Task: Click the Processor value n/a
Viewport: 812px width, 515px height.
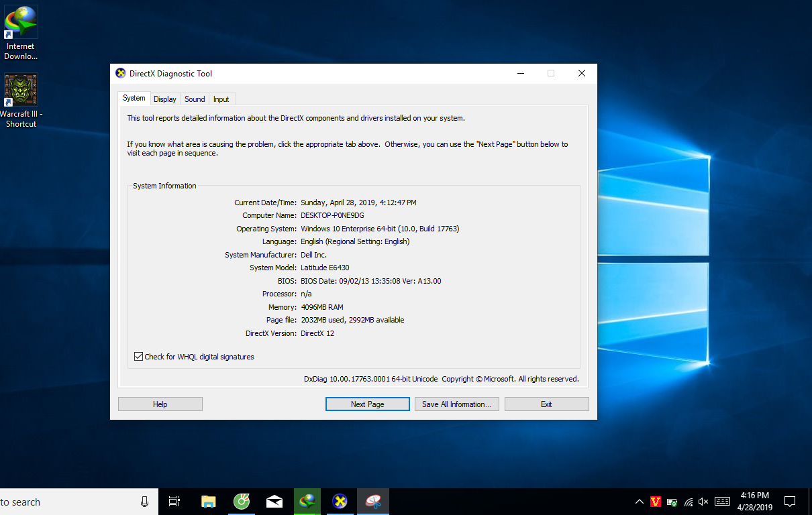Action: pyautogui.click(x=306, y=294)
